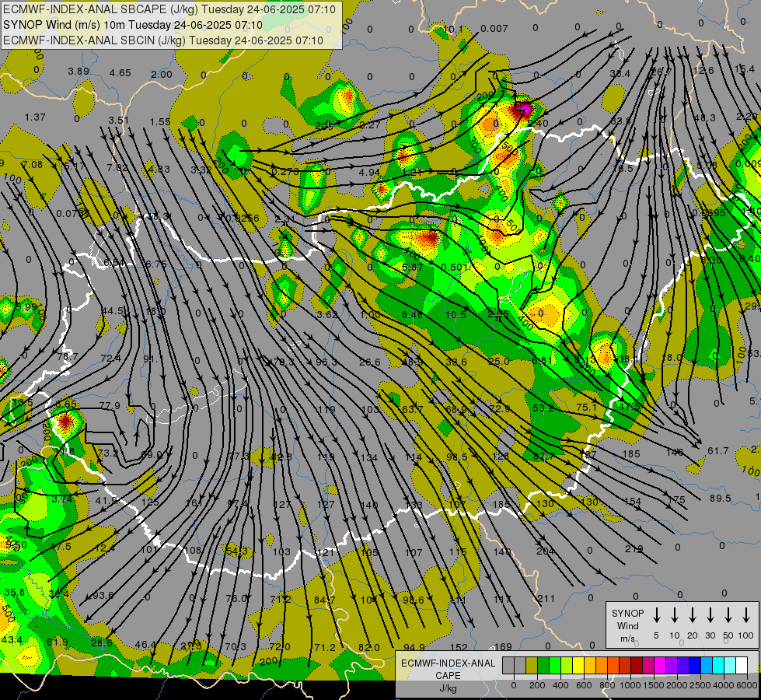
Task: Click the 30 m/s wind arrow symbol
Action: 710,615
